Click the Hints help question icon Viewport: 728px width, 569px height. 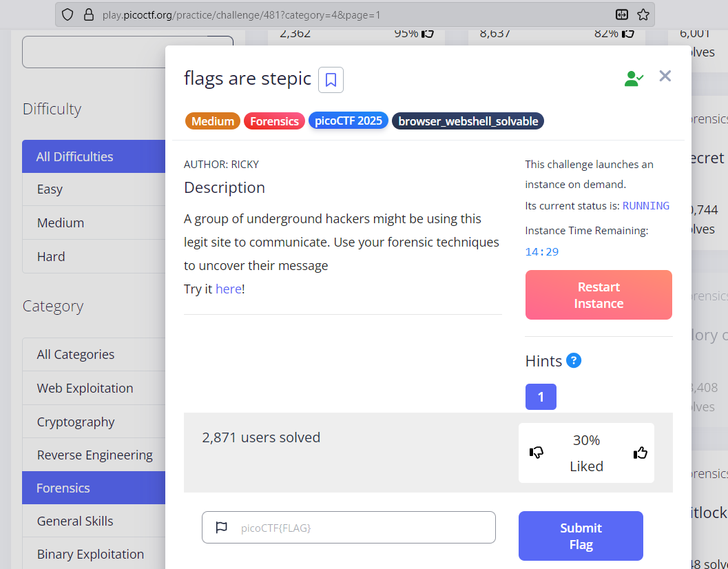click(x=574, y=360)
